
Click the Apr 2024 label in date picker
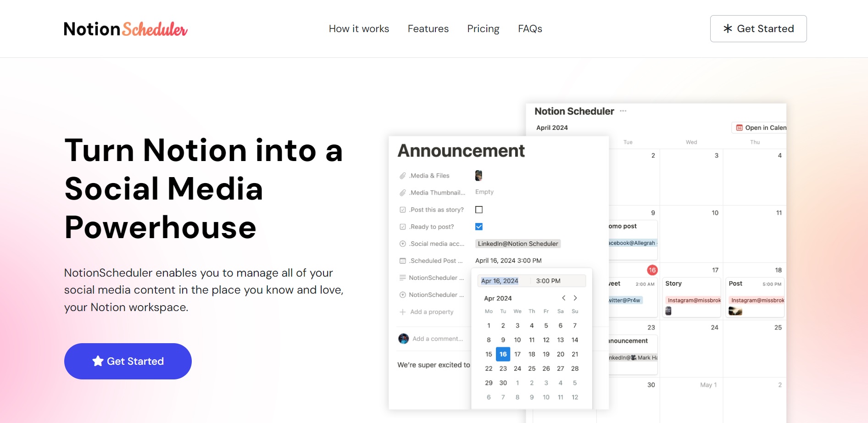pyautogui.click(x=498, y=298)
